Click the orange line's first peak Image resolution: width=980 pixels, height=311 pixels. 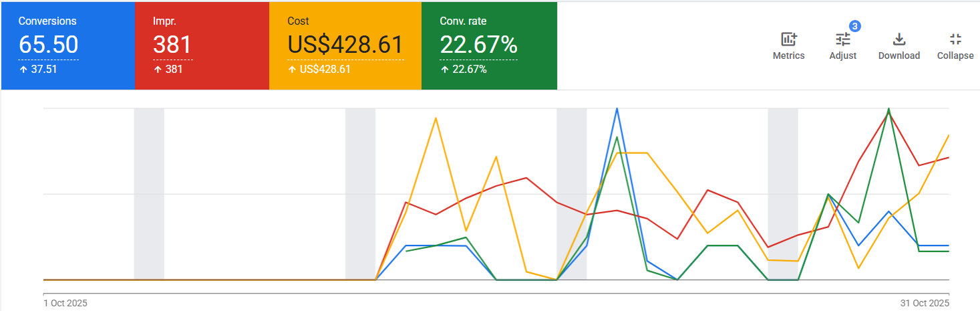pos(436,118)
